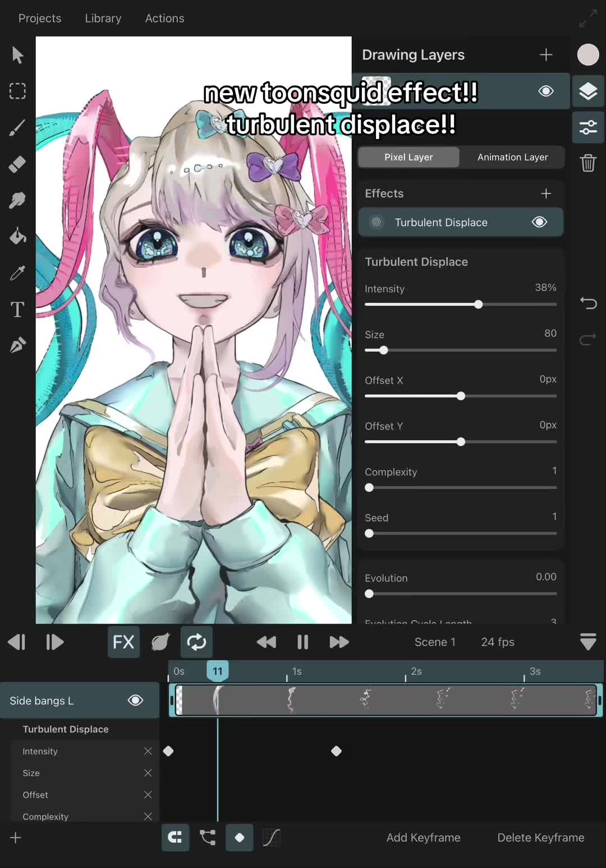Open the Library menu

click(x=103, y=19)
